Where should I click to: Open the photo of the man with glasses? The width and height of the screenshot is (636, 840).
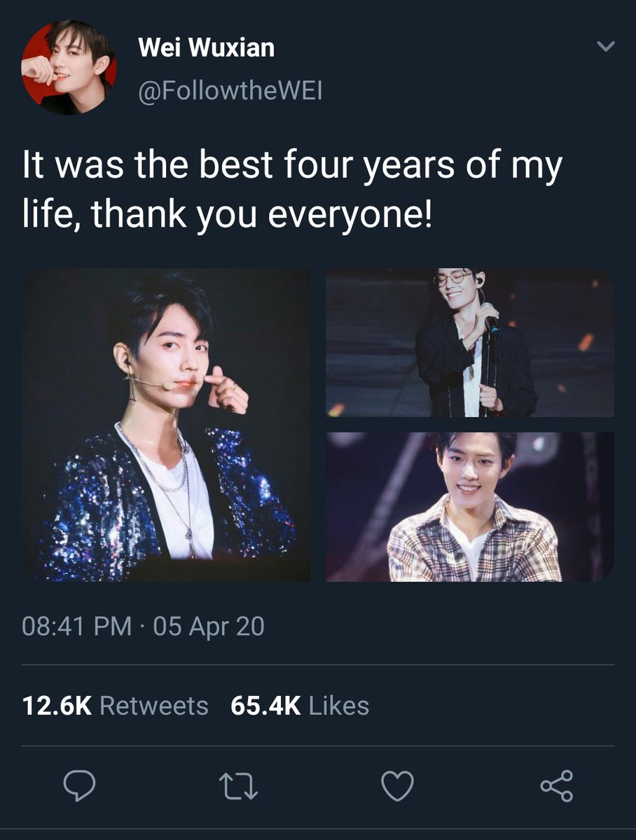pos(470,343)
